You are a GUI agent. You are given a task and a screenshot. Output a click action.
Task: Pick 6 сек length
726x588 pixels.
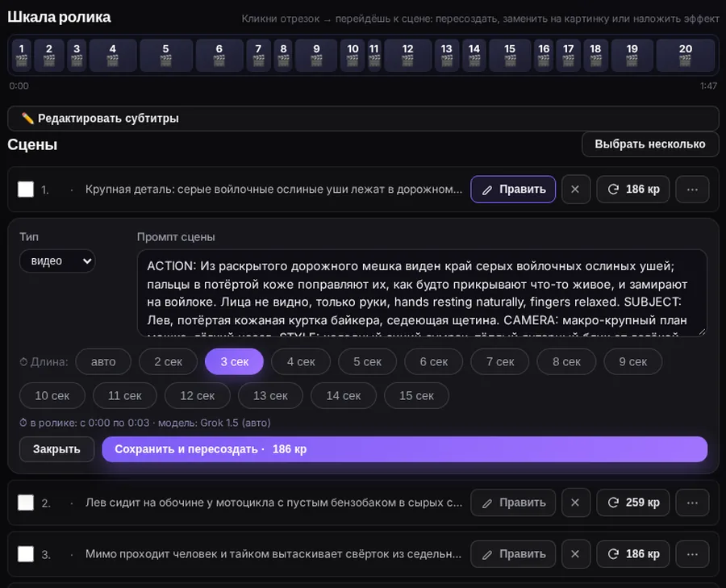[433, 361]
